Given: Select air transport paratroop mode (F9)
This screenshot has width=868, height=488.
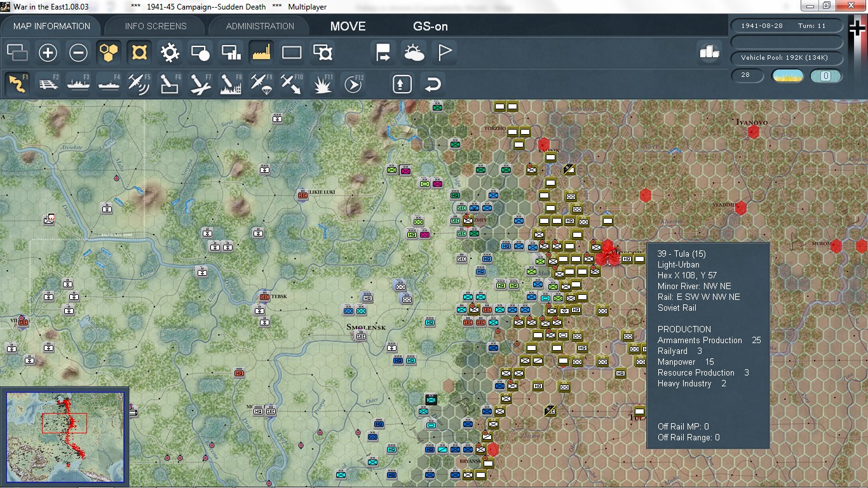Looking at the screenshot, I should pyautogui.click(x=261, y=84).
